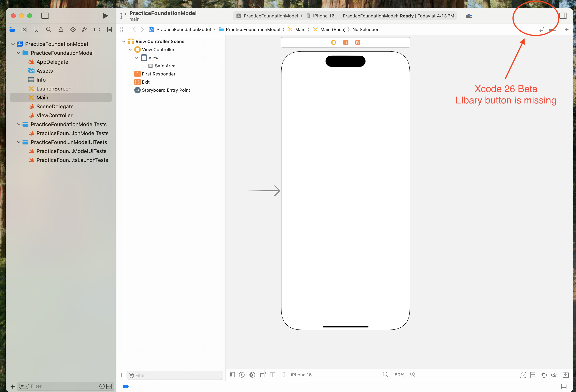
Task: Open the Source Control navigator
Action: 24,29
